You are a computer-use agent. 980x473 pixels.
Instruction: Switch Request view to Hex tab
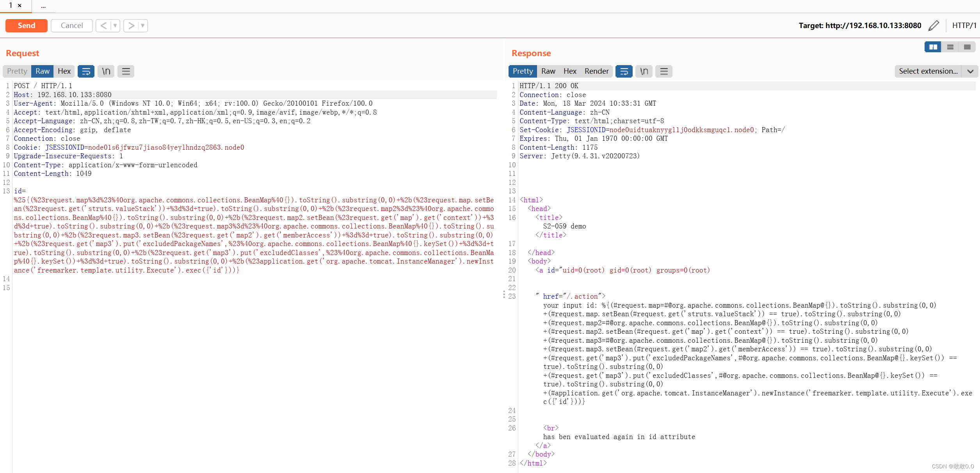(x=64, y=71)
